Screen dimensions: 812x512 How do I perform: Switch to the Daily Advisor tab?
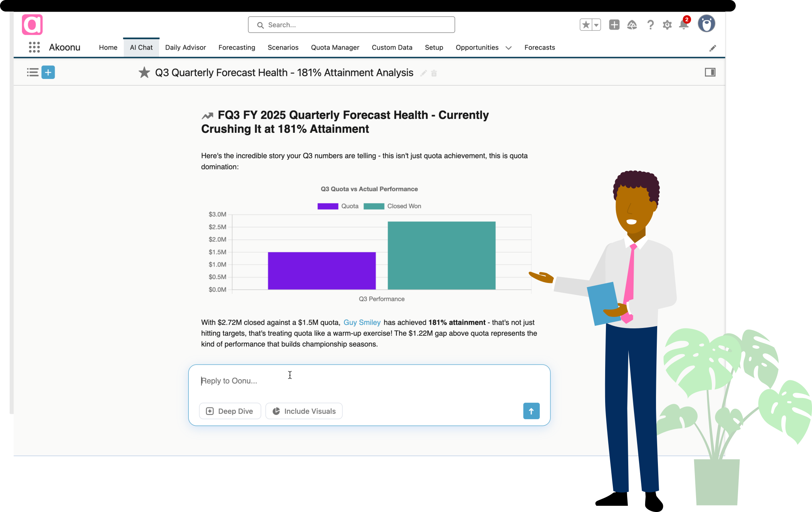[x=185, y=47]
